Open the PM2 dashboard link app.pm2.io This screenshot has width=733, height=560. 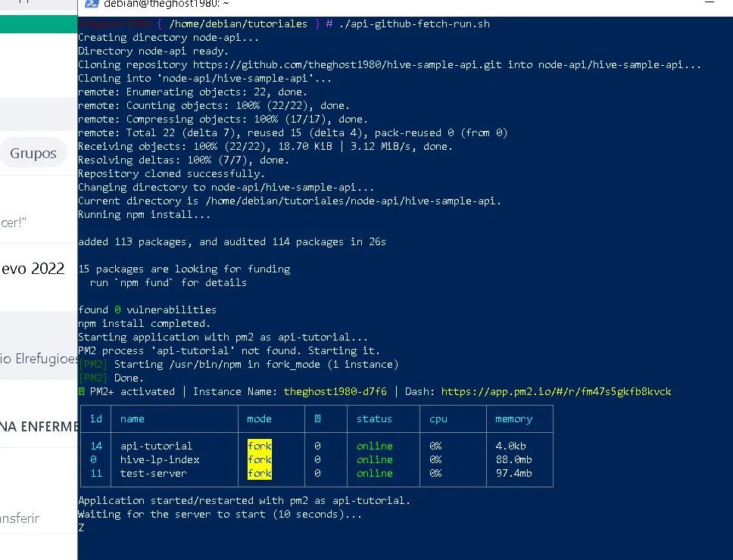pyautogui.click(x=556, y=391)
